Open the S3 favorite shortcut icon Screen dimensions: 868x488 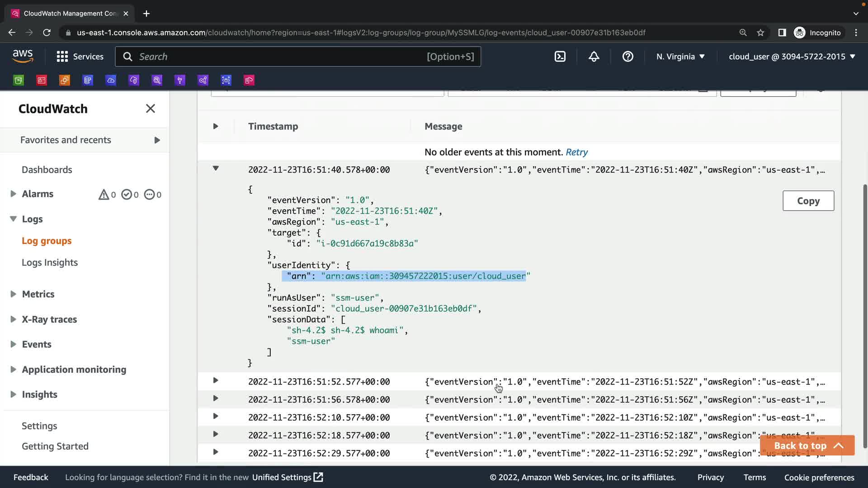click(19, 80)
